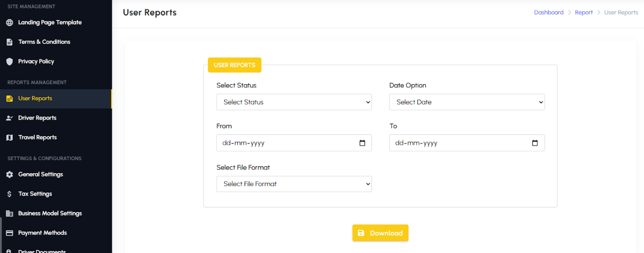Click the map icon for Travel Reports
Screen dimensions: 644x253
tap(9, 137)
